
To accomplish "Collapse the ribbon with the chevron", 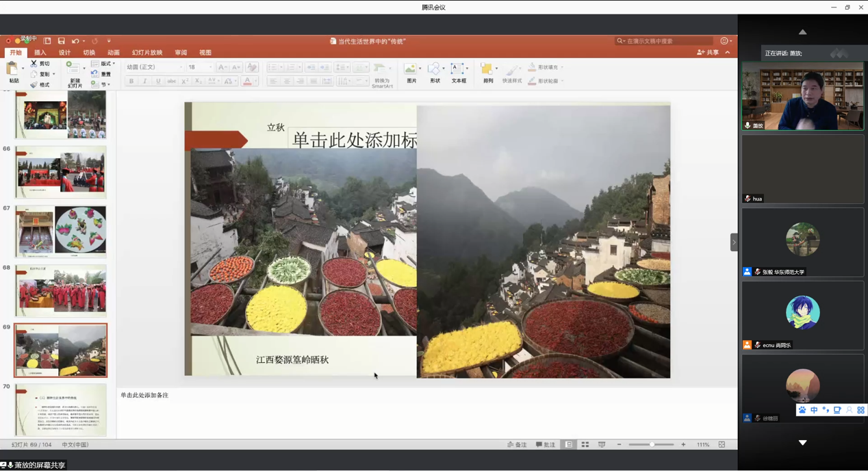I will pyautogui.click(x=728, y=53).
